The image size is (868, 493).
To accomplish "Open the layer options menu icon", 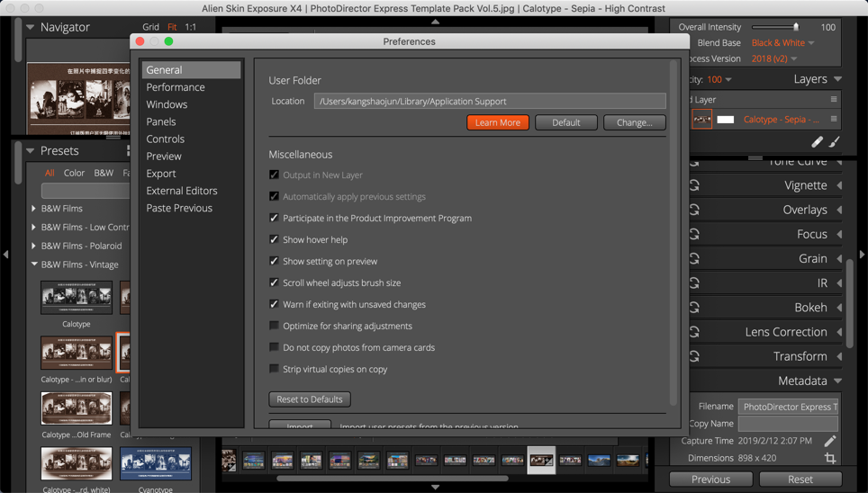I will pyautogui.click(x=834, y=99).
